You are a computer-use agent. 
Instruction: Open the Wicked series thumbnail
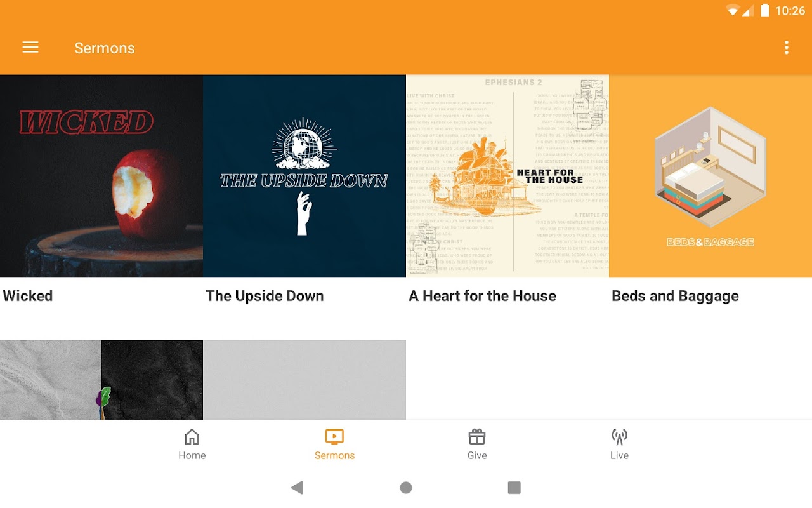pos(101,176)
